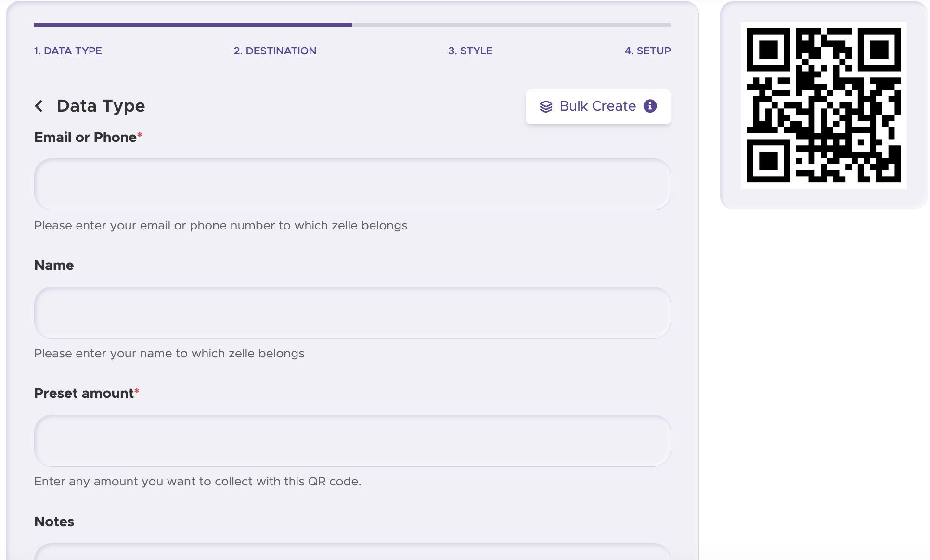Click the QR code preview image
930x560 pixels.
coord(823,105)
